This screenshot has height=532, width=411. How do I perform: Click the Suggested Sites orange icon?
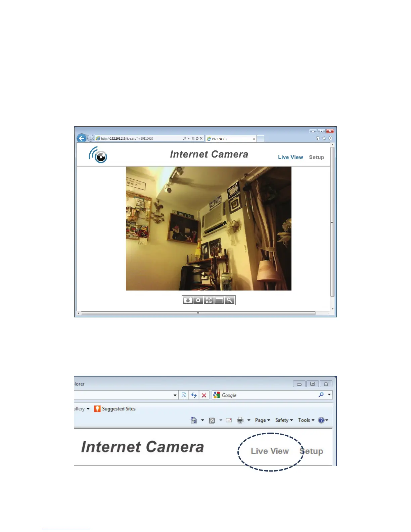click(97, 409)
